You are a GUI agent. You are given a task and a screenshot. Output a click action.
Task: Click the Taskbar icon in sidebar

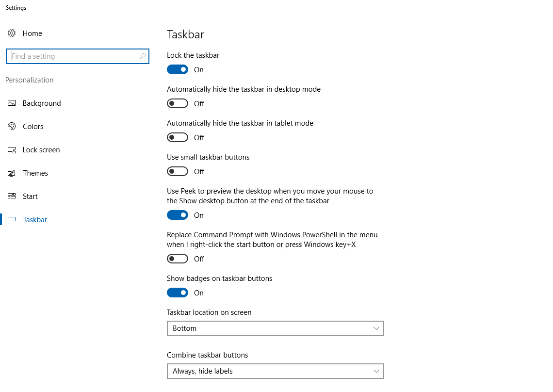(x=12, y=219)
